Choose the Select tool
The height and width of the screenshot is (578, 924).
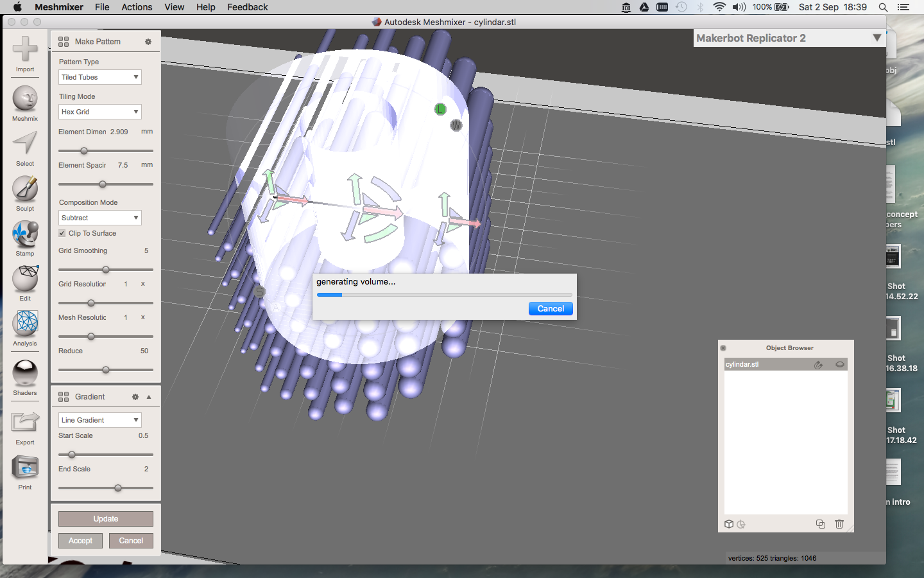click(x=25, y=148)
